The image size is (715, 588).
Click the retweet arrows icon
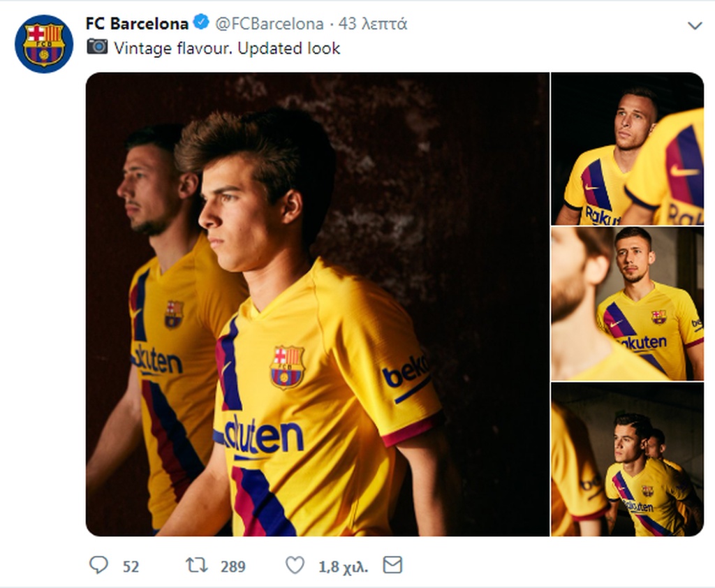197,565
